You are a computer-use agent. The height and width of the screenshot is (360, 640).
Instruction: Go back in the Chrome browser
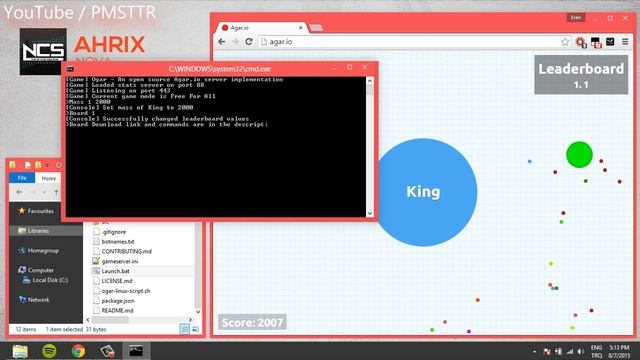[222, 42]
